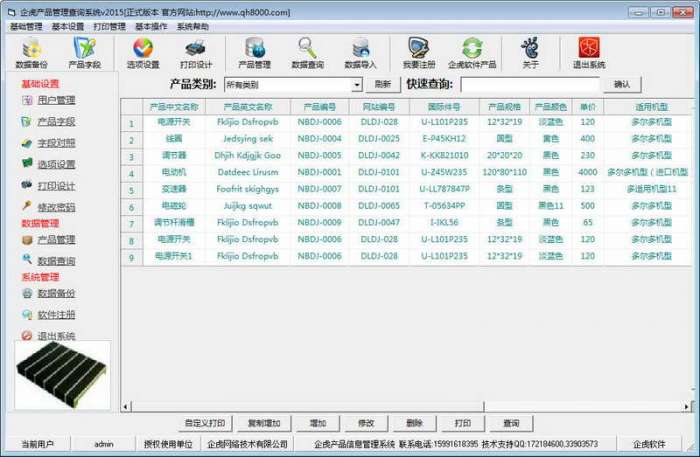Select row header number 7
The height and width of the screenshot is (457, 700).
click(x=131, y=223)
